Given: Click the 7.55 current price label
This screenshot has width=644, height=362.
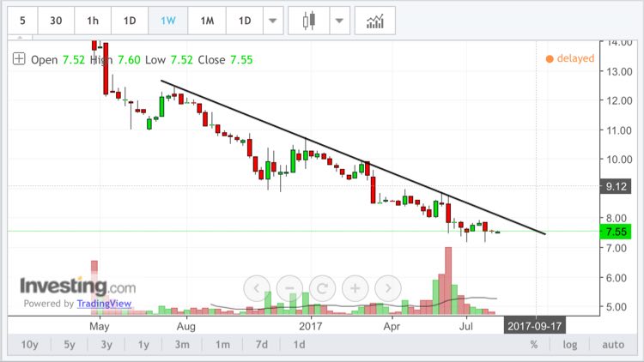Looking at the screenshot, I should [616, 232].
